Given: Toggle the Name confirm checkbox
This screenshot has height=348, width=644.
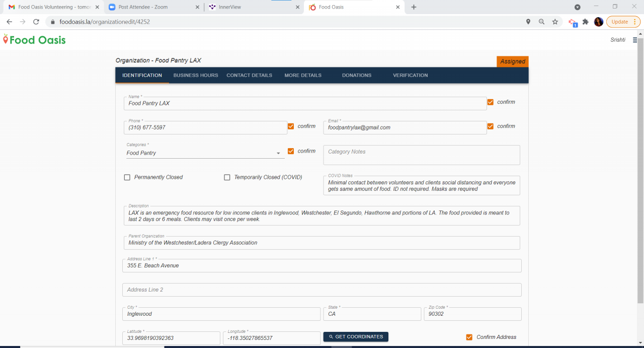Looking at the screenshot, I should pyautogui.click(x=491, y=102).
